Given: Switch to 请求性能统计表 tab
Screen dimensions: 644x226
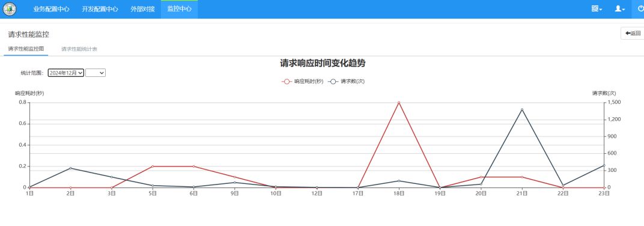Looking at the screenshot, I should (79, 49).
